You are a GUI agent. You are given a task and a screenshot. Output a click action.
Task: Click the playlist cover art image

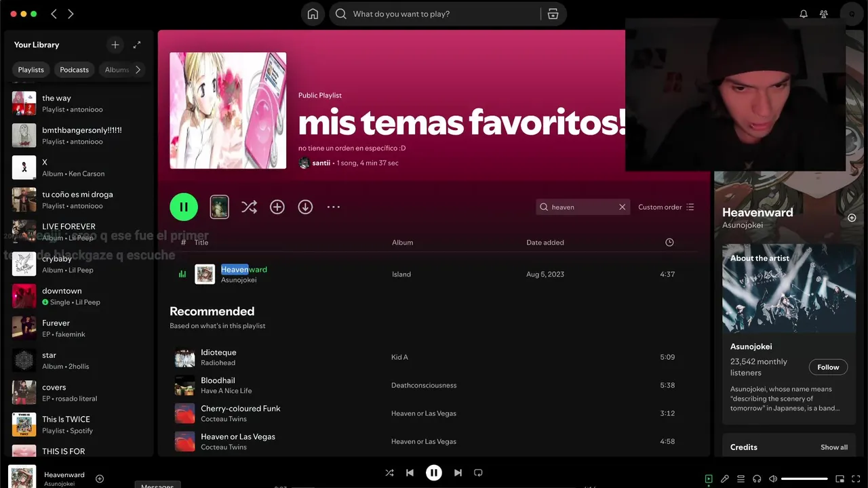(228, 110)
